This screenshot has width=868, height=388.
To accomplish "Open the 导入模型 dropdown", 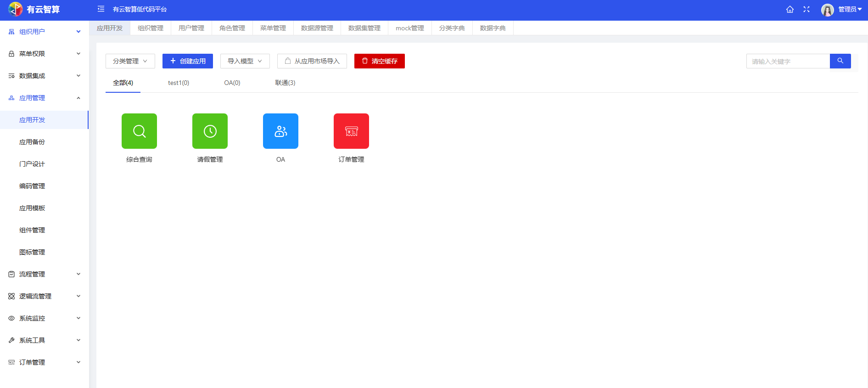I will click(x=245, y=61).
